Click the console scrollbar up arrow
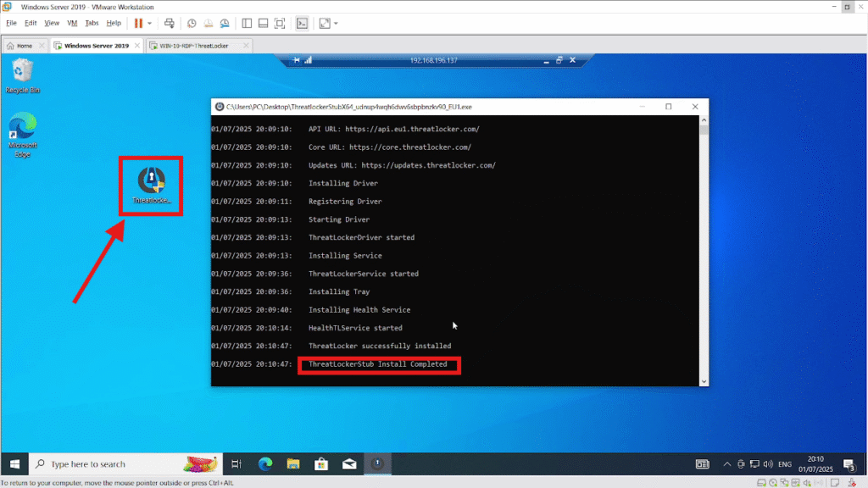The height and width of the screenshot is (488, 868). (x=704, y=120)
